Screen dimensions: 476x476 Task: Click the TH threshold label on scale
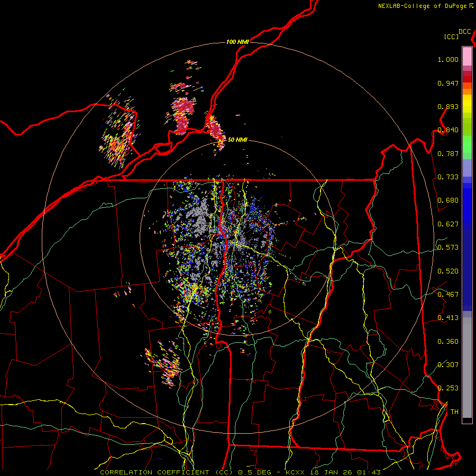click(454, 412)
